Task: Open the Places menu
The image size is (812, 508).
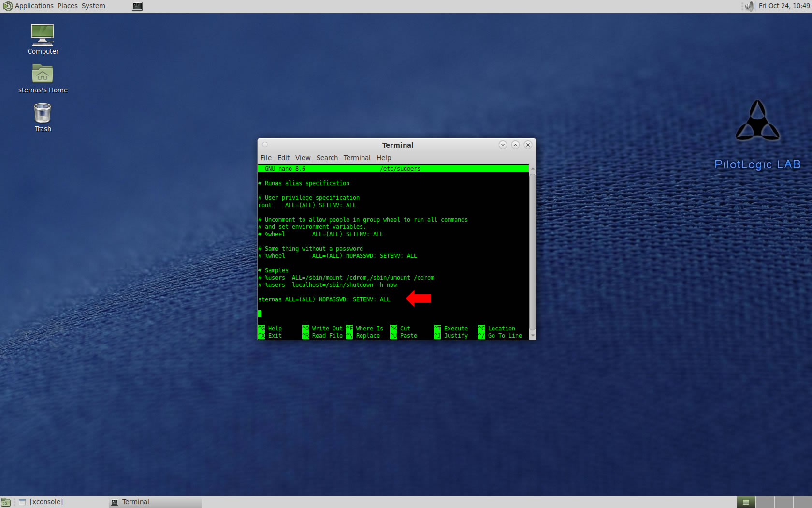Action: click(x=67, y=6)
